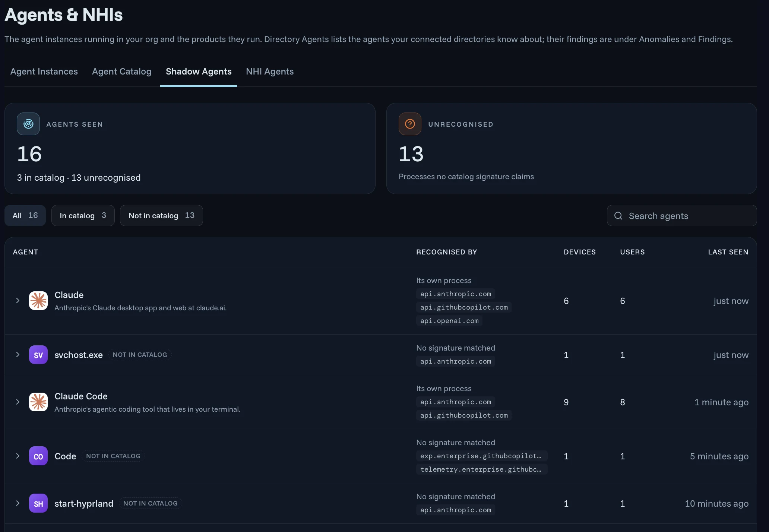This screenshot has width=769, height=532.
Task: Click the svchost.exe agent name
Action: pyautogui.click(x=79, y=355)
